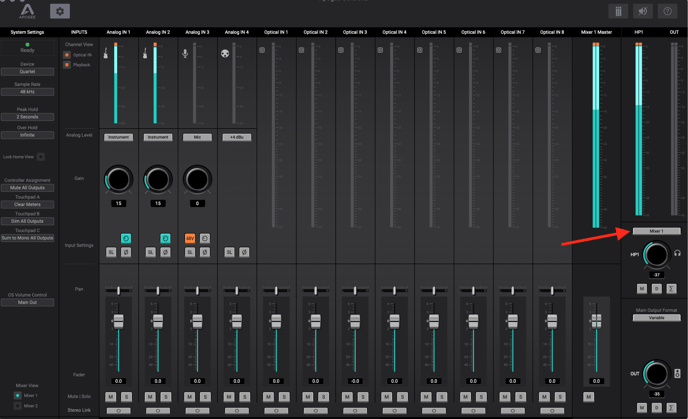Dim the HP1 output with the D button

point(656,289)
